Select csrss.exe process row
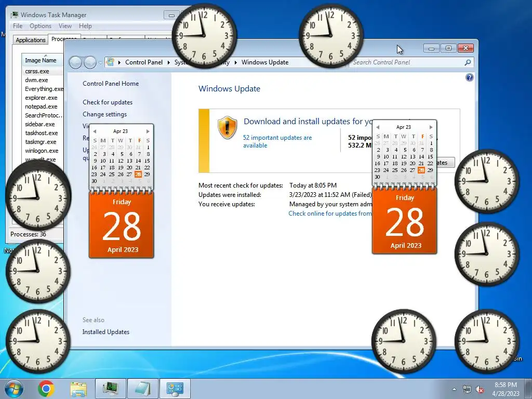Screen dimensions: 532x399 (x=43, y=71)
